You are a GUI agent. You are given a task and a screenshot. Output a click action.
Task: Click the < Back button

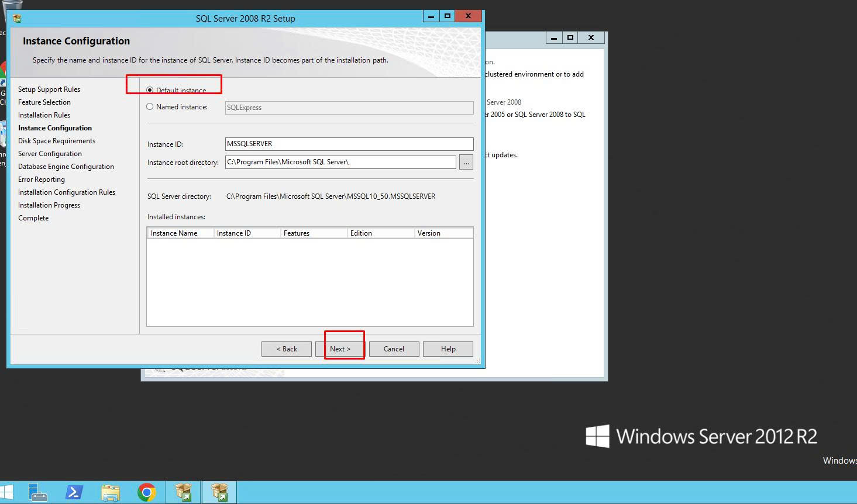287,349
